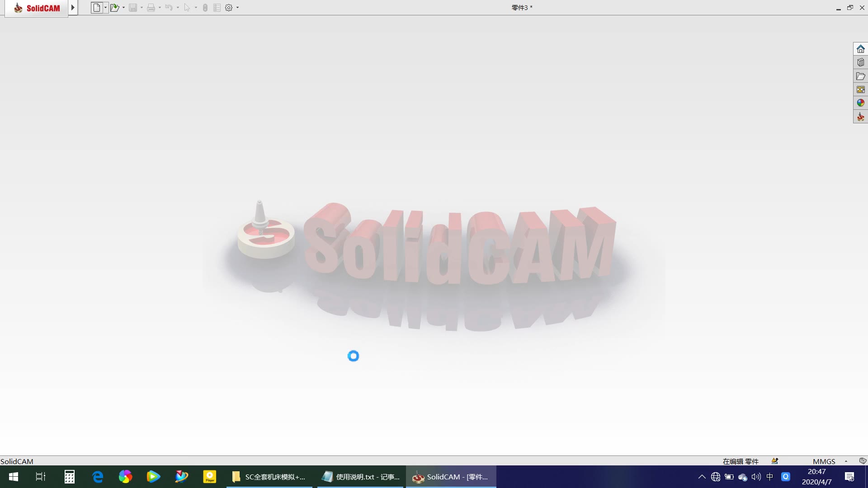Expand the Save dropdown arrow
The width and height of the screenshot is (868, 488).
pos(142,8)
